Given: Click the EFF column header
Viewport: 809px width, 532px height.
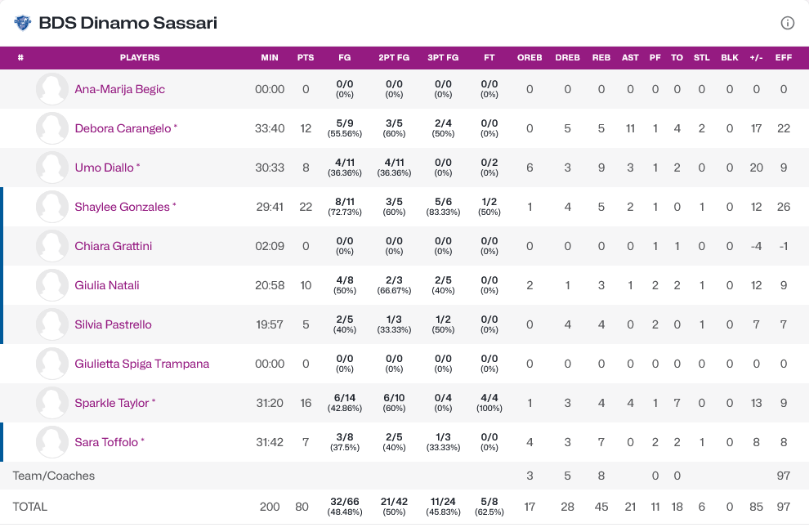Looking at the screenshot, I should (784, 58).
